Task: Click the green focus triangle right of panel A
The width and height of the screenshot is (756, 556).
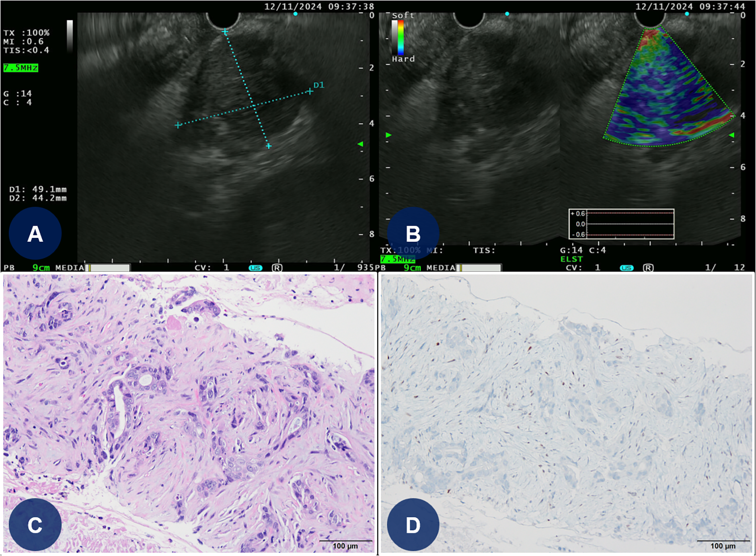Action: 360,144
